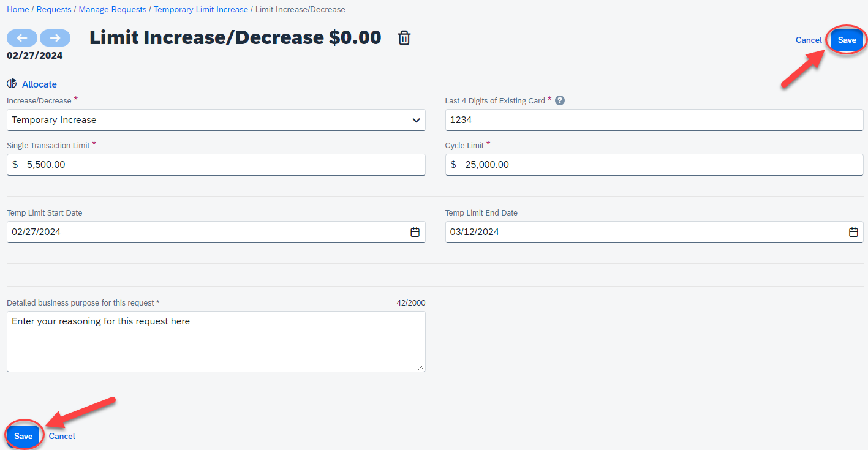Navigate to Manage Requests breadcrumb
The image size is (868, 450).
[113, 9]
